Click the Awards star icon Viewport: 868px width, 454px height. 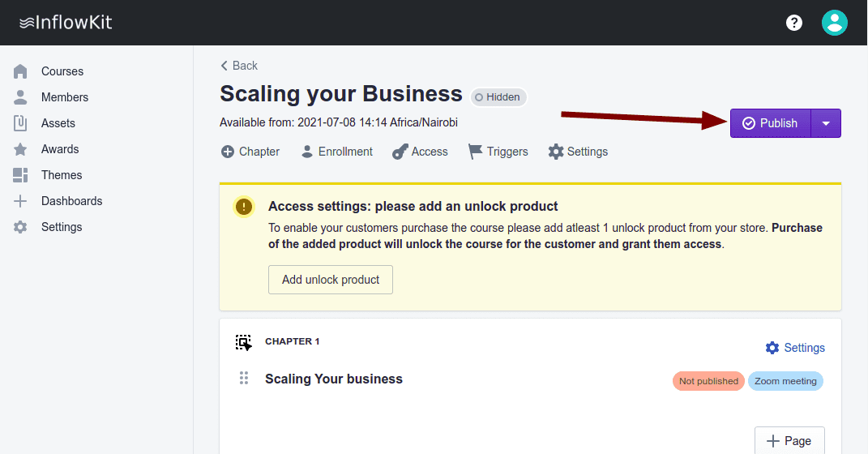[x=20, y=149]
